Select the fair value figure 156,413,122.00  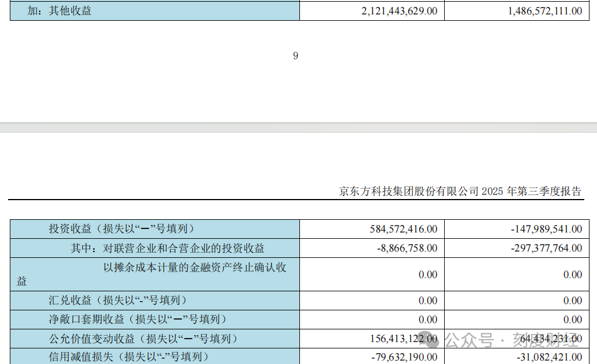pos(403,339)
